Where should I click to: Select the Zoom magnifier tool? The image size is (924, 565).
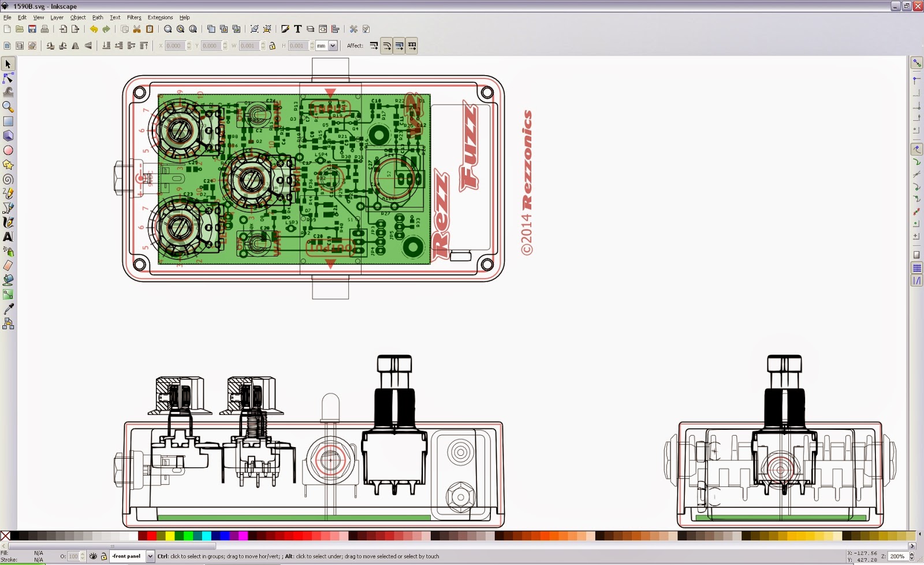click(8, 107)
